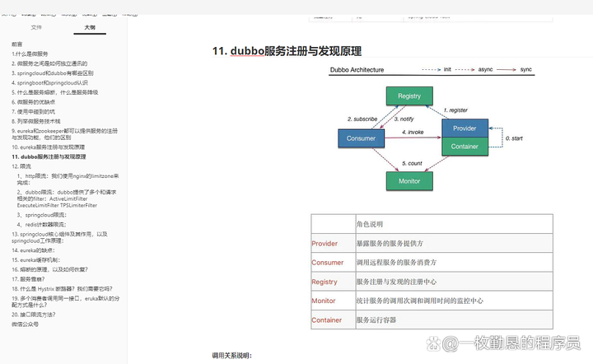Select highlighted 11. dubbo服务注册与发现原理 outline item
The image size is (593, 364).
point(49,156)
